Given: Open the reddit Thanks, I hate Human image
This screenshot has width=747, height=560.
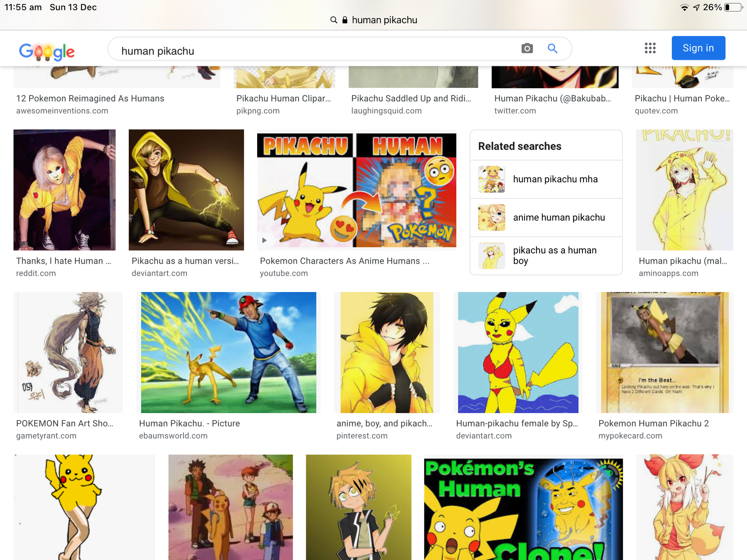Looking at the screenshot, I should [65, 190].
